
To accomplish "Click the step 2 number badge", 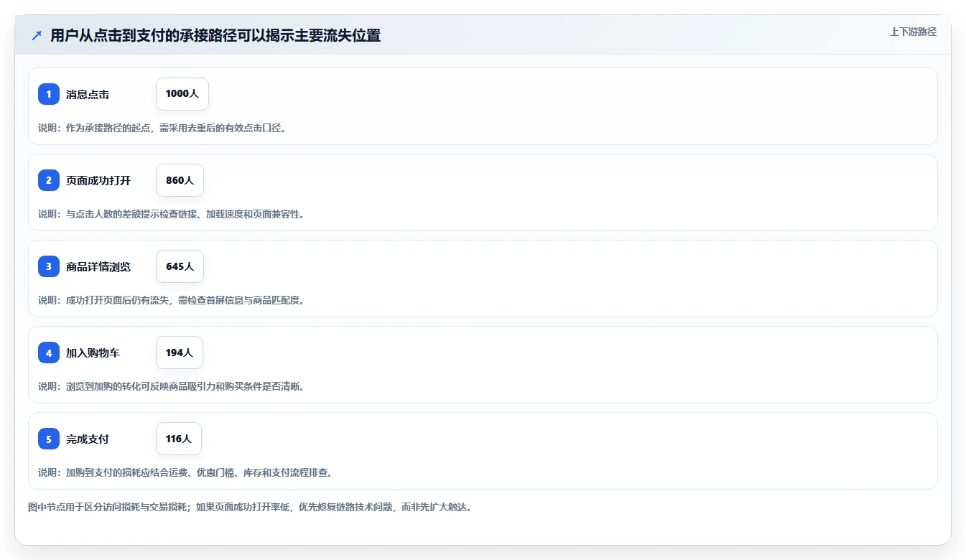I will pyautogui.click(x=49, y=180).
